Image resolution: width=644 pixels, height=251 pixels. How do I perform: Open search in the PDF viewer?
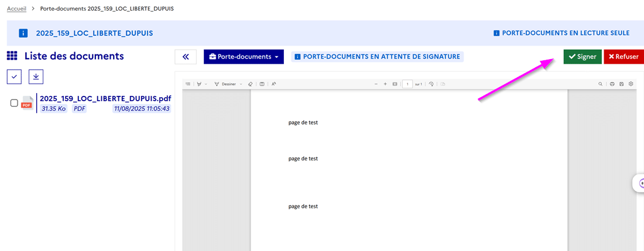coord(600,84)
